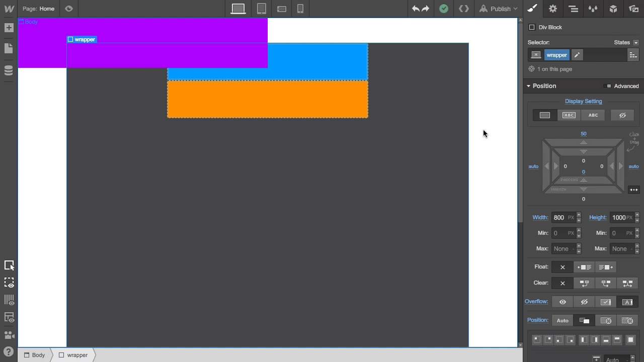The width and height of the screenshot is (644, 362).
Task: Clear right floats
Action: click(606, 283)
